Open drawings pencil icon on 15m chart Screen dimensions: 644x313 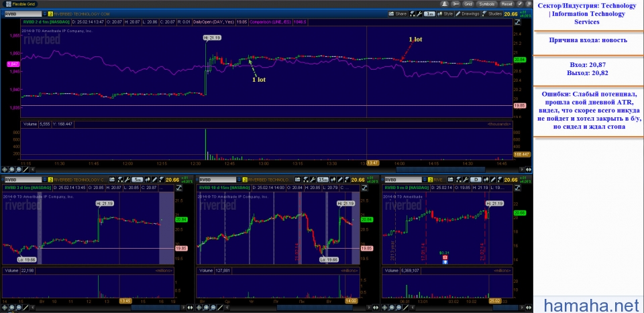coord(341,180)
